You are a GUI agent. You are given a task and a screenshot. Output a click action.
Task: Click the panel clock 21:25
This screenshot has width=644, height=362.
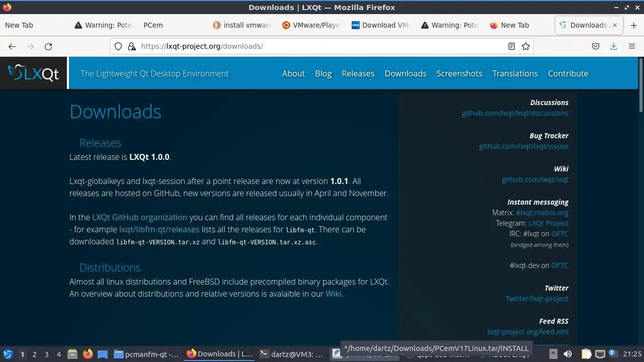click(632, 354)
